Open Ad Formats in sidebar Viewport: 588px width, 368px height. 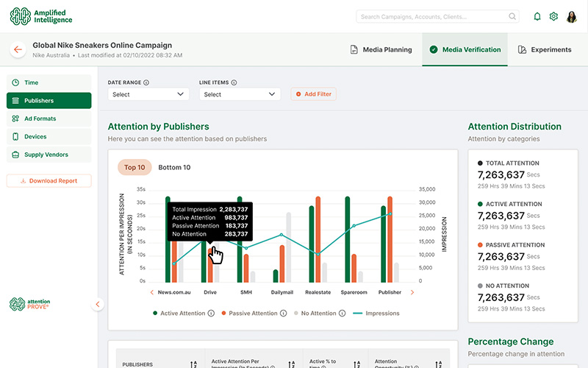[49, 118]
